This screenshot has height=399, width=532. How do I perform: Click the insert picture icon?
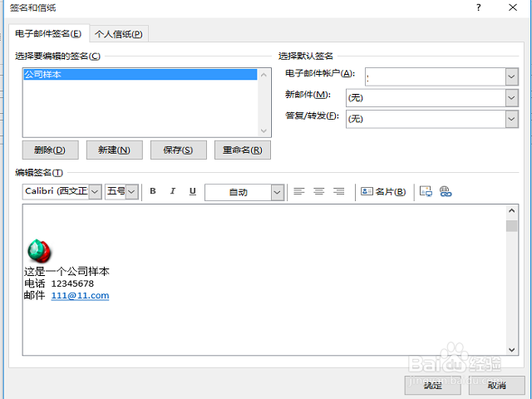pyautogui.click(x=426, y=192)
